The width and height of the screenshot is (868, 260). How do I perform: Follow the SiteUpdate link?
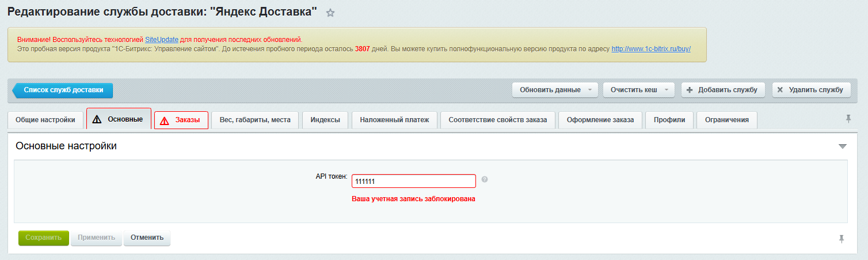(162, 40)
